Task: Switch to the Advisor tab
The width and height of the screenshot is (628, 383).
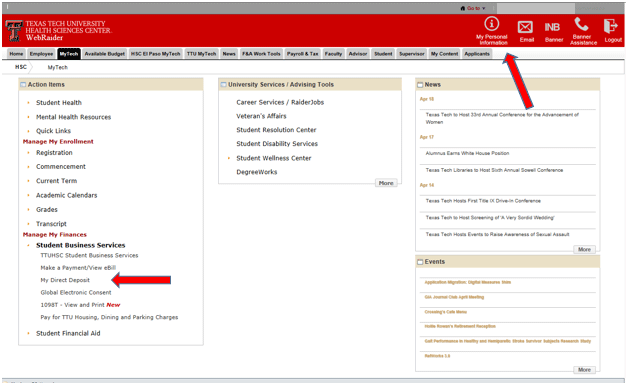Action: (358, 54)
